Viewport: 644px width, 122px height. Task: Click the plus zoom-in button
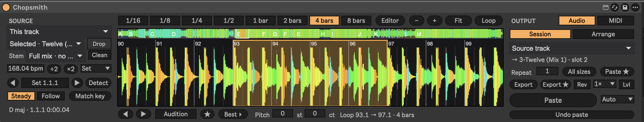coord(435,21)
